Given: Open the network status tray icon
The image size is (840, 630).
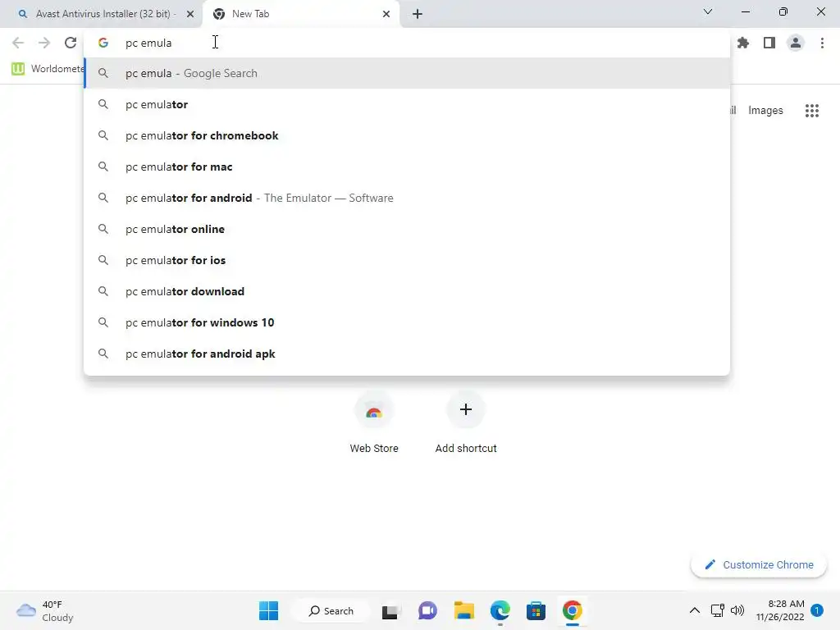Looking at the screenshot, I should [x=717, y=610].
